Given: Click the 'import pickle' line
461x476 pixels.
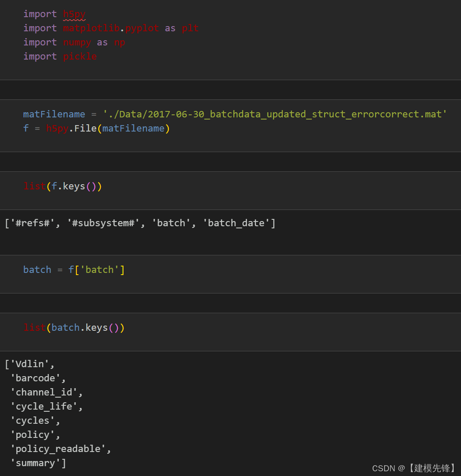Looking at the screenshot, I should click(60, 57).
